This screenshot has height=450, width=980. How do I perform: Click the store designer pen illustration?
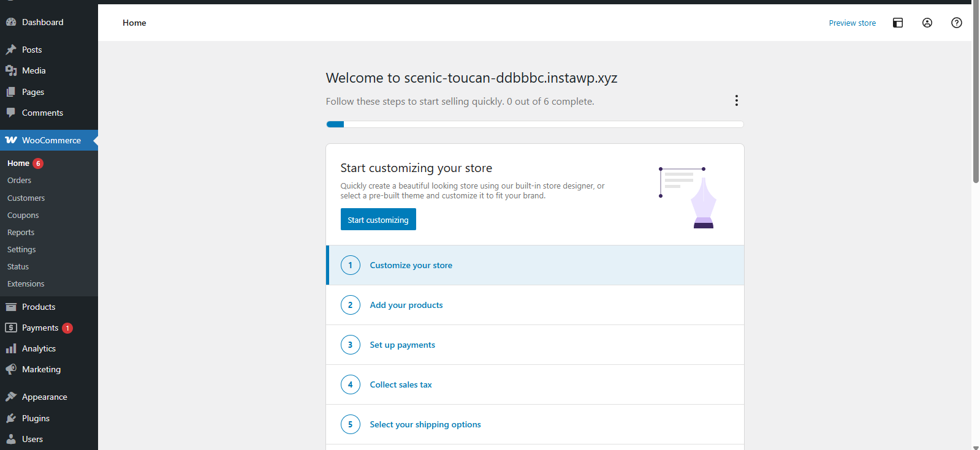click(x=688, y=197)
